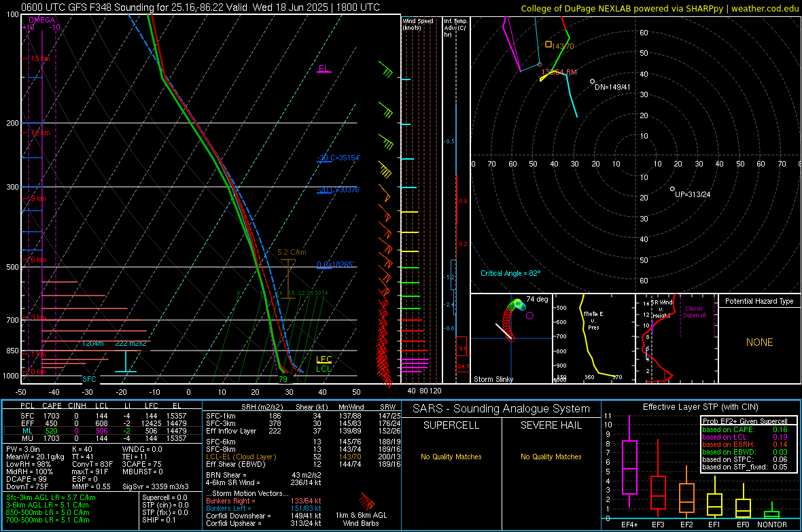Click the SARS - Sounding Analogue System heading
The width and height of the screenshot is (802, 532).
coord(502,409)
